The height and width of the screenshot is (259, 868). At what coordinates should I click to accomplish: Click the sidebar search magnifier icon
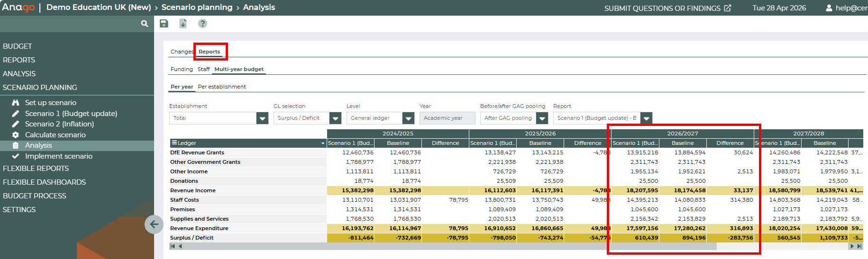pyautogui.click(x=145, y=24)
